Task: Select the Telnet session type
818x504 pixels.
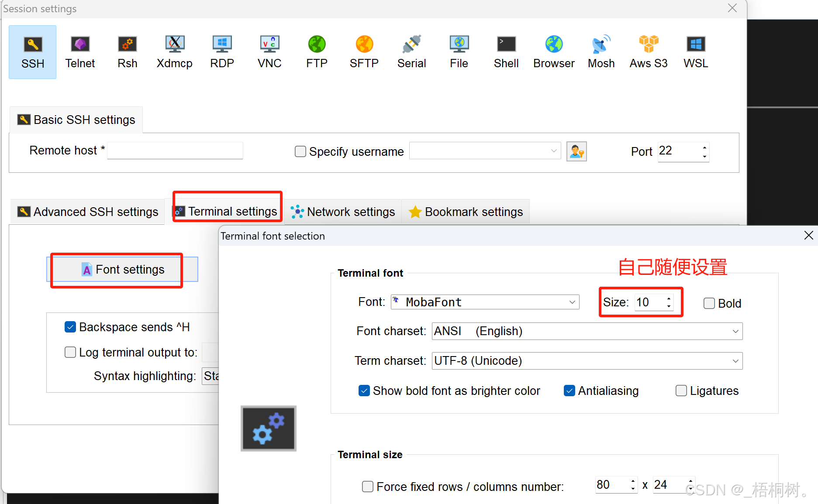Action: [80, 52]
